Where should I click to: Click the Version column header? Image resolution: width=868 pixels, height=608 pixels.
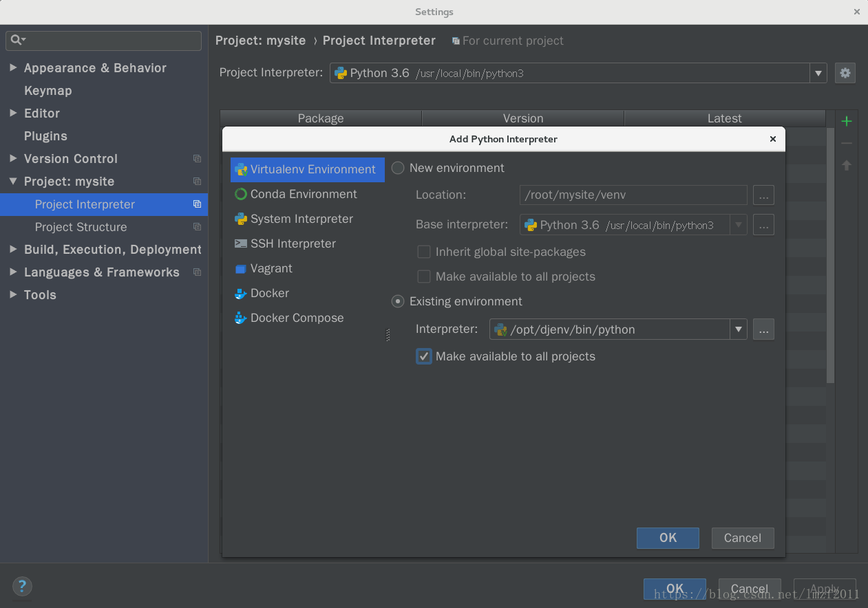click(523, 118)
